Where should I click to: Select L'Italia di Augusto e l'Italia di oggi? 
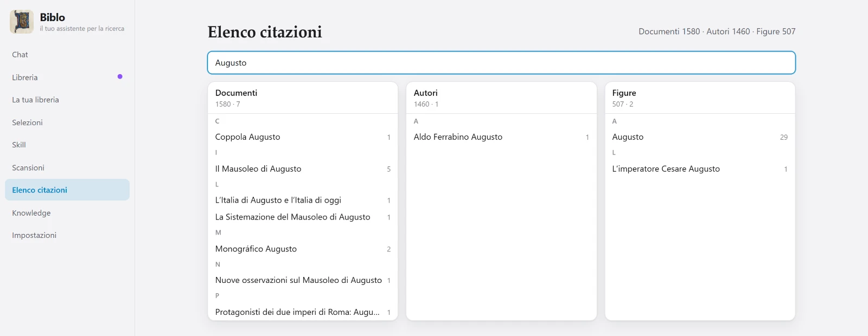(x=303, y=201)
